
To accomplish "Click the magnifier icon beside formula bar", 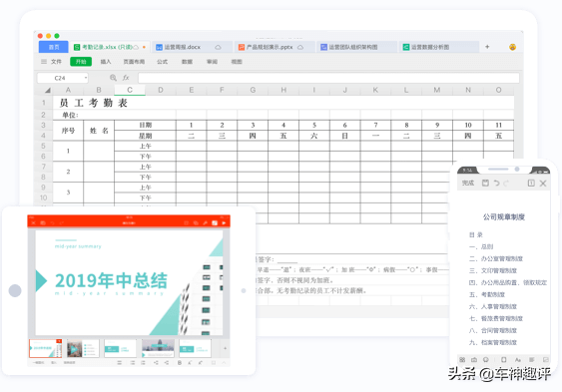I will pyautogui.click(x=113, y=78).
